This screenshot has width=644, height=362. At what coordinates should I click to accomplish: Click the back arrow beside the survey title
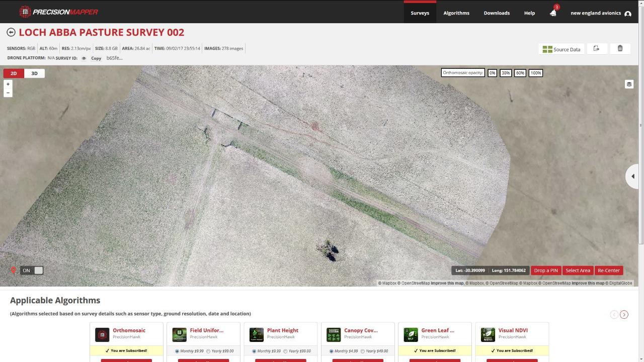click(x=11, y=32)
